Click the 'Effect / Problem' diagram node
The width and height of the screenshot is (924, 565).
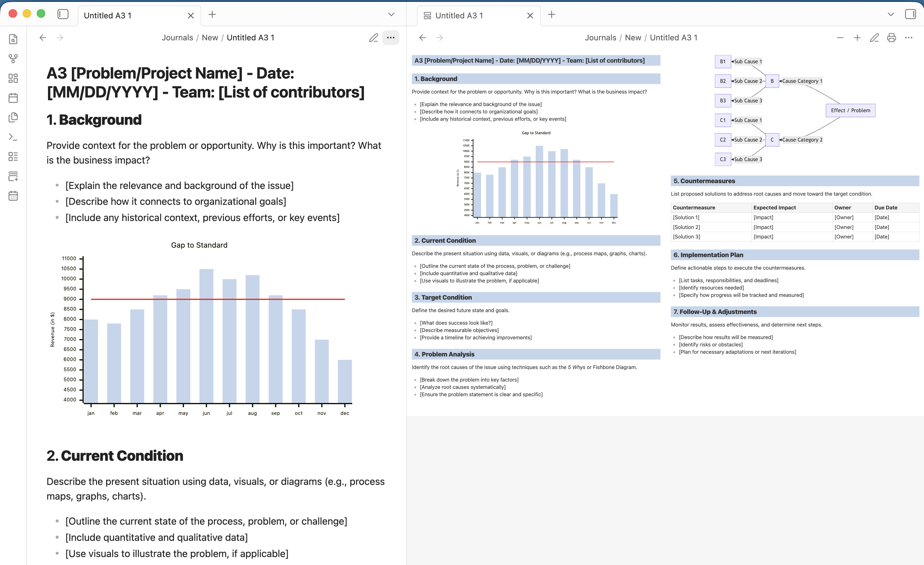click(851, 110)
